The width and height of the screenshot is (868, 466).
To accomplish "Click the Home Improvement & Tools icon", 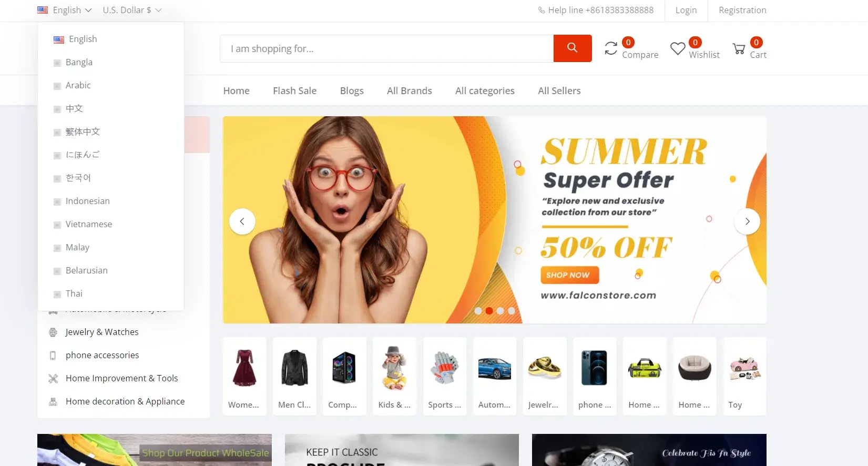I will [53, 378].
